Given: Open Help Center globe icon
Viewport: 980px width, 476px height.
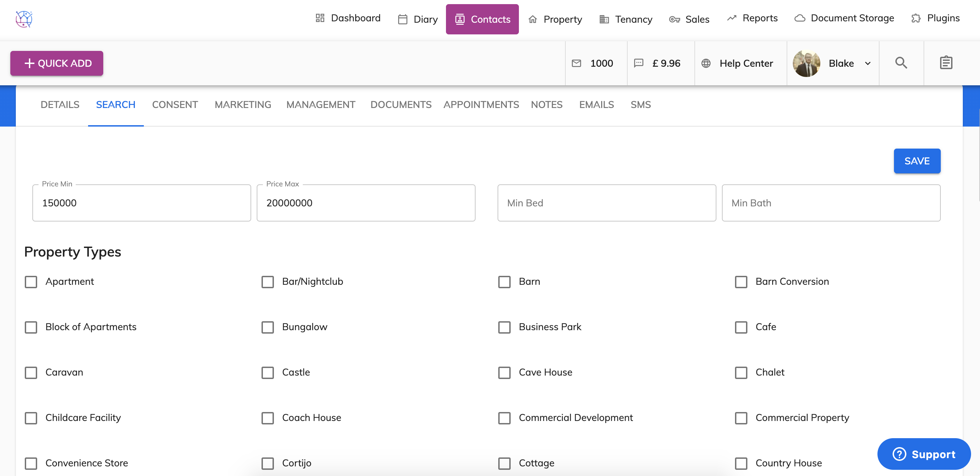Looking at the screenshot, I should pos(706,64).
